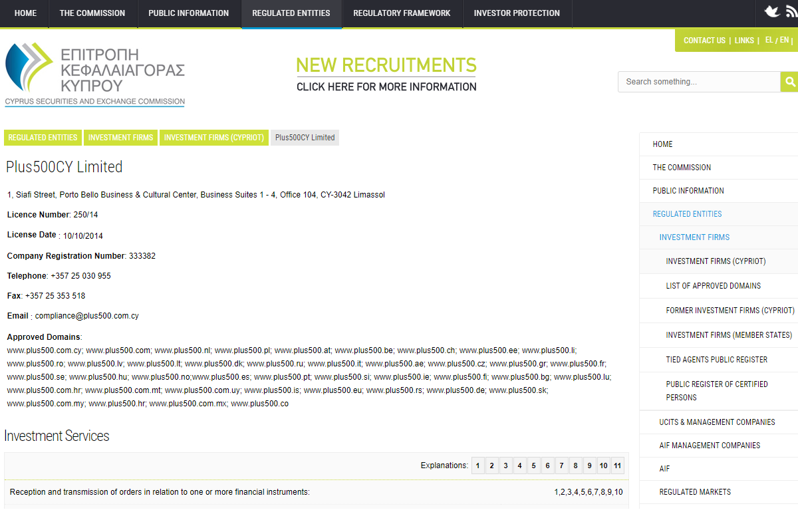Click the CySEC logo
798x532 pixels.
click(95, 74)
